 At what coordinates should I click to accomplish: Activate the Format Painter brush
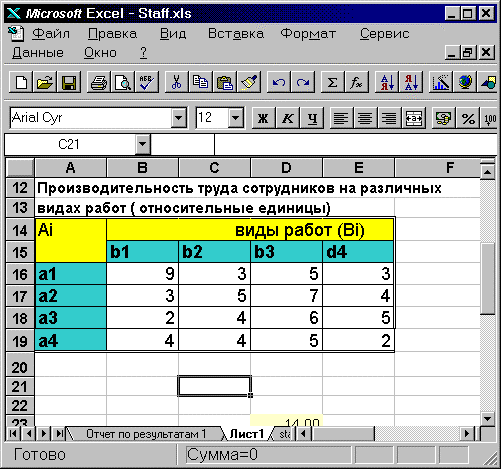[248, 82]
